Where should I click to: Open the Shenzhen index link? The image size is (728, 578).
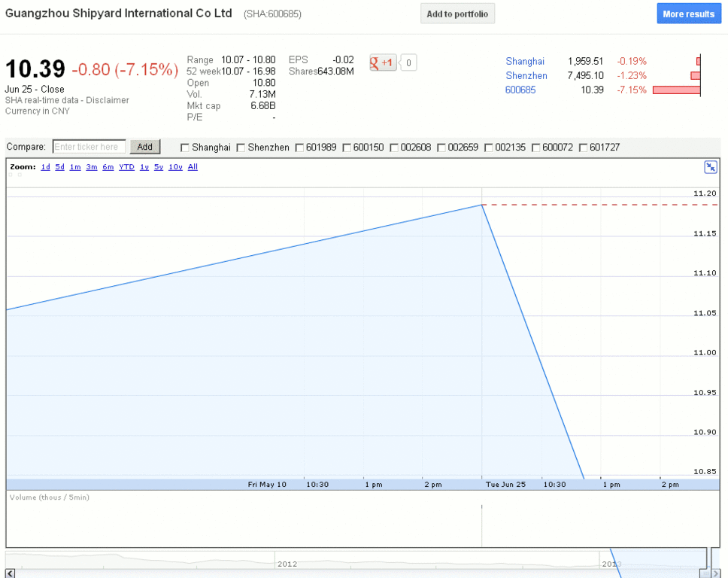tap(526, 76)
